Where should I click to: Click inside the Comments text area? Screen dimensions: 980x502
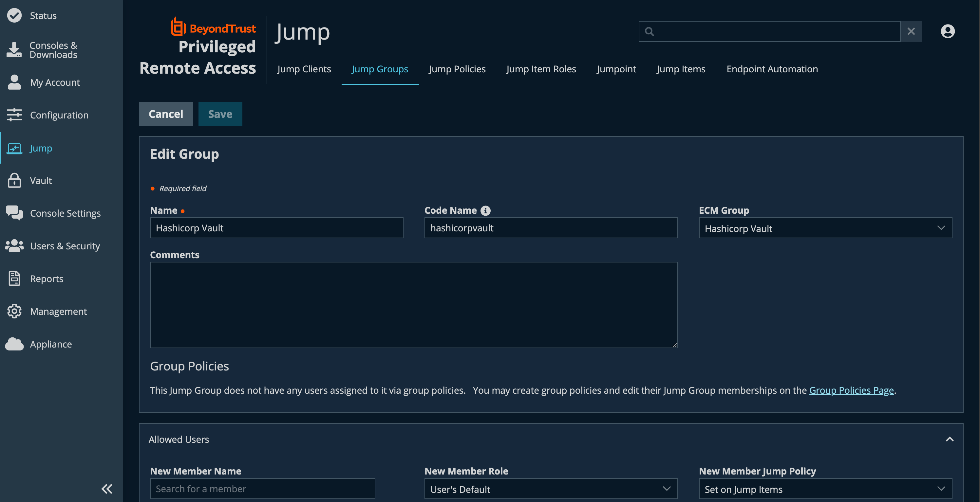pos(414,305)
